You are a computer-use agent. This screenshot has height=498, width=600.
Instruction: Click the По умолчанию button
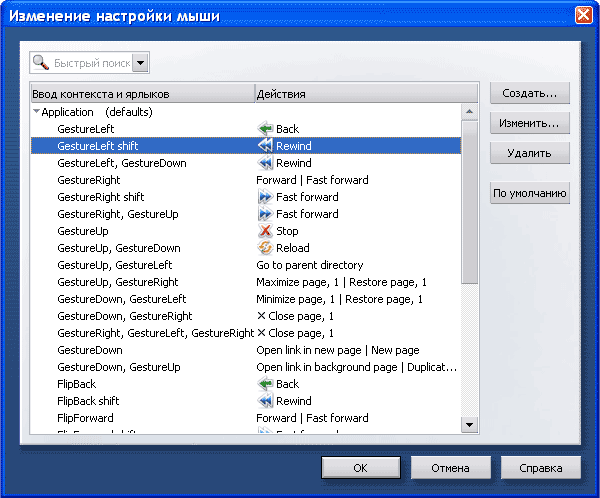pos(530,193)
